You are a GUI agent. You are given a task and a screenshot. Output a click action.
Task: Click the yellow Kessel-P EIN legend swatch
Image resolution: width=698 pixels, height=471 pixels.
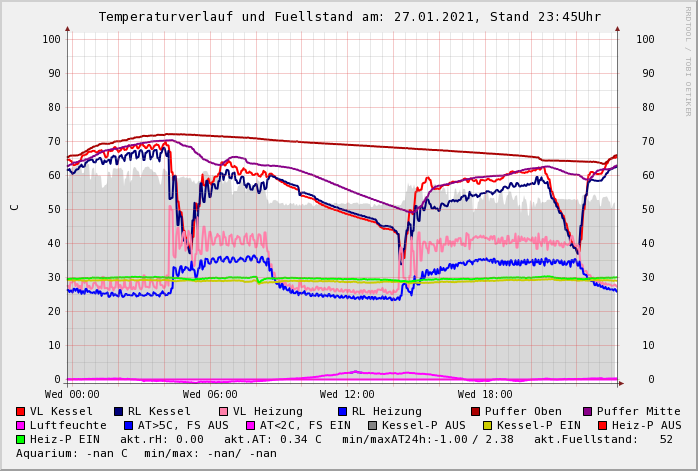pyautogui.click(x=487, y=426)
